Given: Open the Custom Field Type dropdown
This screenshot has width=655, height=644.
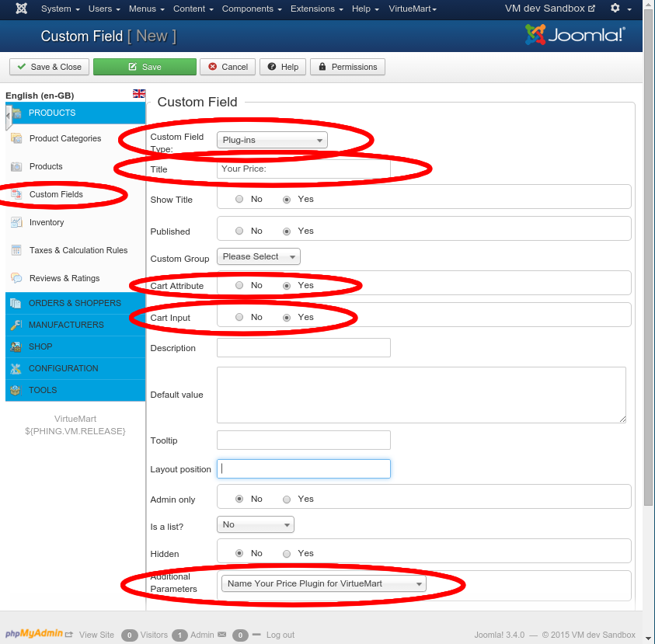Looking at the screenshot, I should [x=272, y=141].
